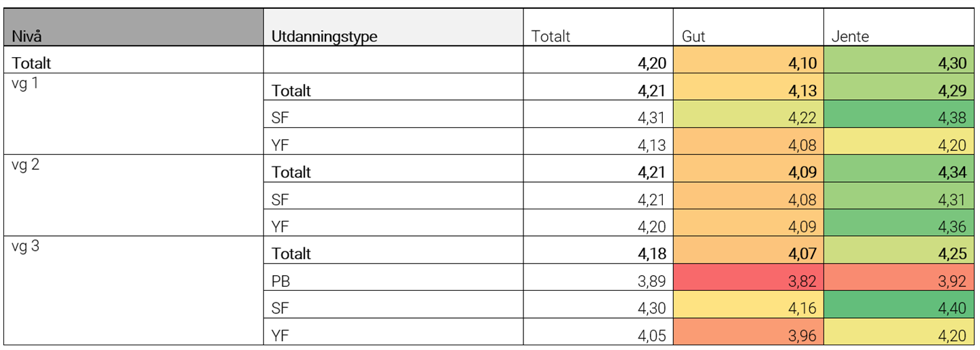Click the 3,89 PB Totalt value
This screenshot has width=980, height=350.
[x=598, y=277]
